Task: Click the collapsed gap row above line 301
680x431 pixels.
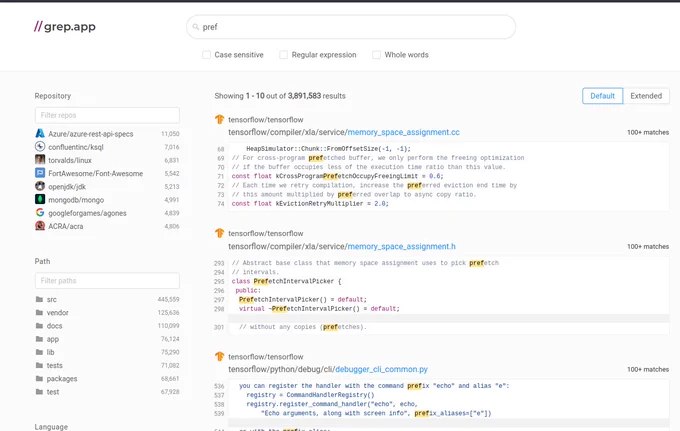Action: tap(448, 318)
